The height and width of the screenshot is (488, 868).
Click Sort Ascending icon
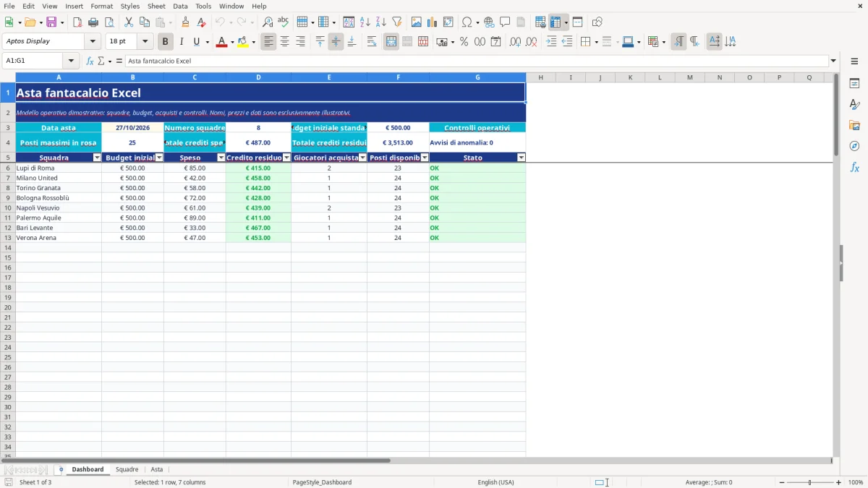[x=365, y=22]
